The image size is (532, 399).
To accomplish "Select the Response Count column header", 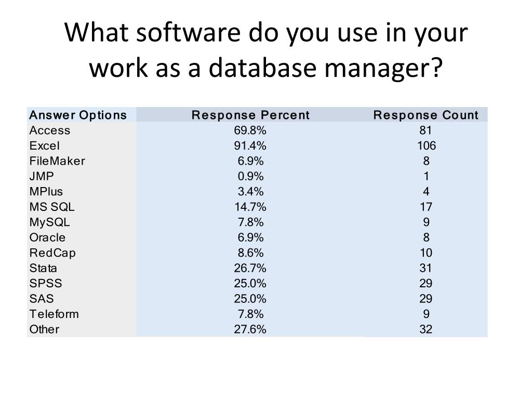I will [x=426, y=115].
